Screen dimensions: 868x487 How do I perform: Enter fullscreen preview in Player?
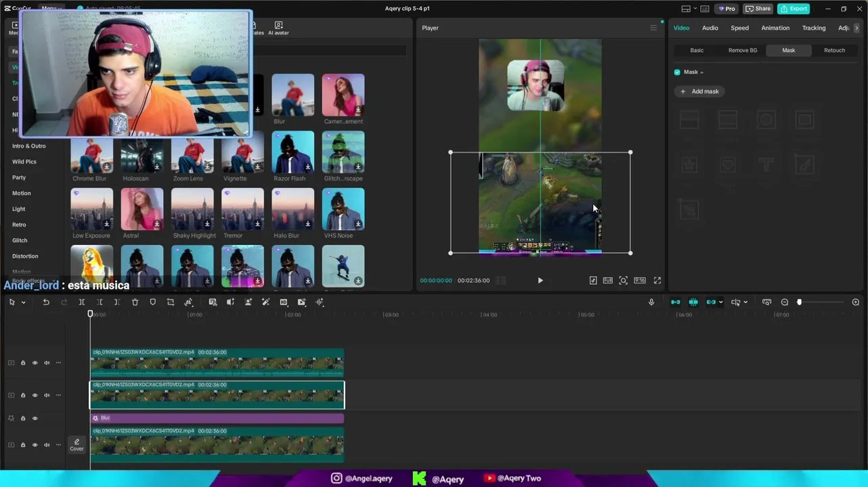pyautogui.click(x=657, y=280)
